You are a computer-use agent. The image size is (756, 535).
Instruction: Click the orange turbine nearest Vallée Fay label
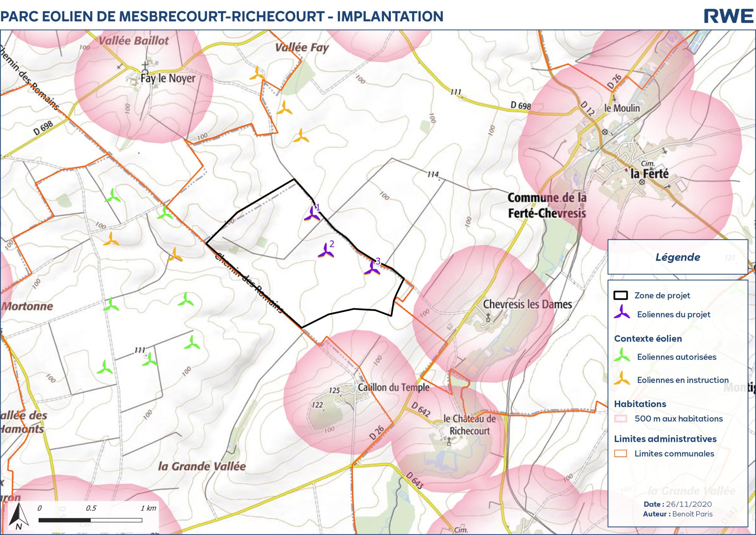pyautogui.click(x=257, y=74)
